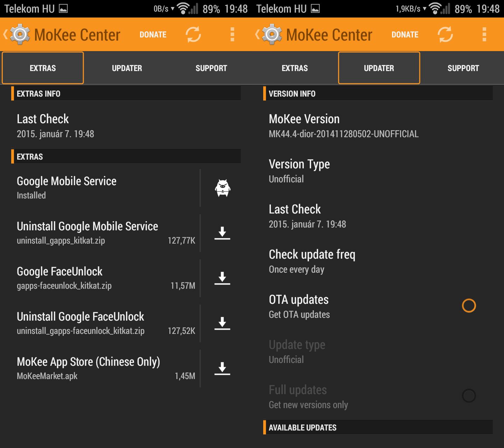Image resolution: width=504 pixels, height=448 pixels.
Task: Tap MoKee Center title on right screen
Action: tap(329, 35)
